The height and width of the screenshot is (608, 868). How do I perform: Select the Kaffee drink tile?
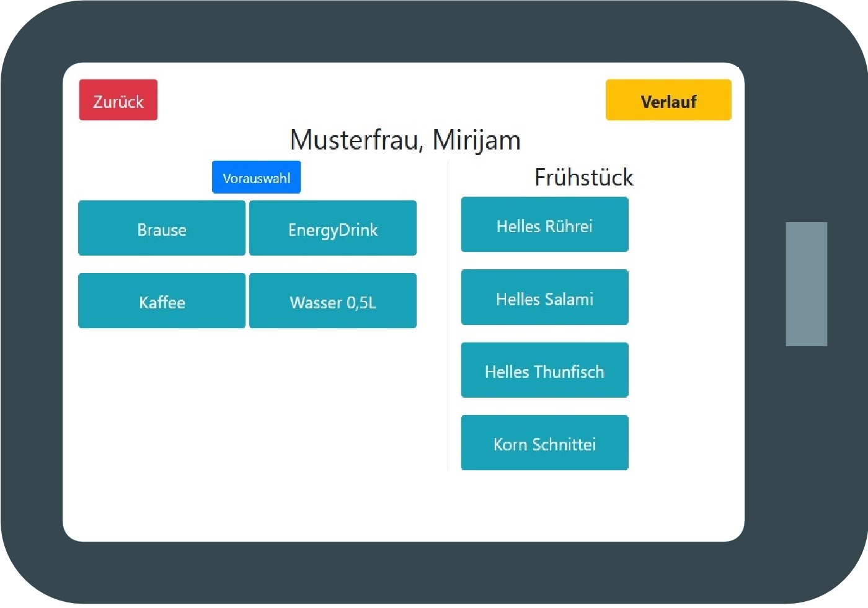162,302
